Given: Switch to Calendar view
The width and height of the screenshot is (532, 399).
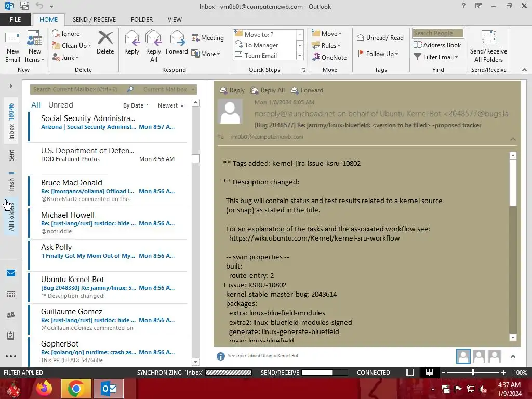Looking at the screenshot, I should pyautogui.click(x=11, y=294).
